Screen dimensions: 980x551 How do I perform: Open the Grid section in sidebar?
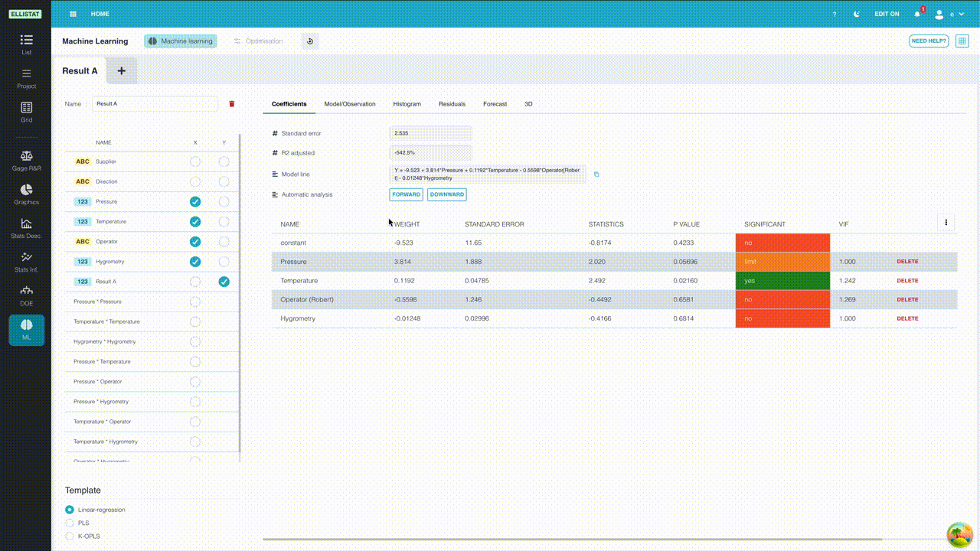point(26,112)
